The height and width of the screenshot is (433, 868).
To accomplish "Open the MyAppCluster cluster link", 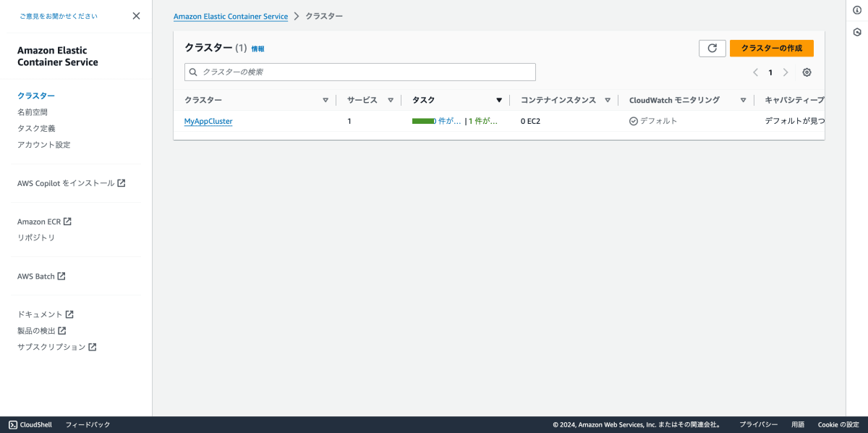I will [208, 121].
